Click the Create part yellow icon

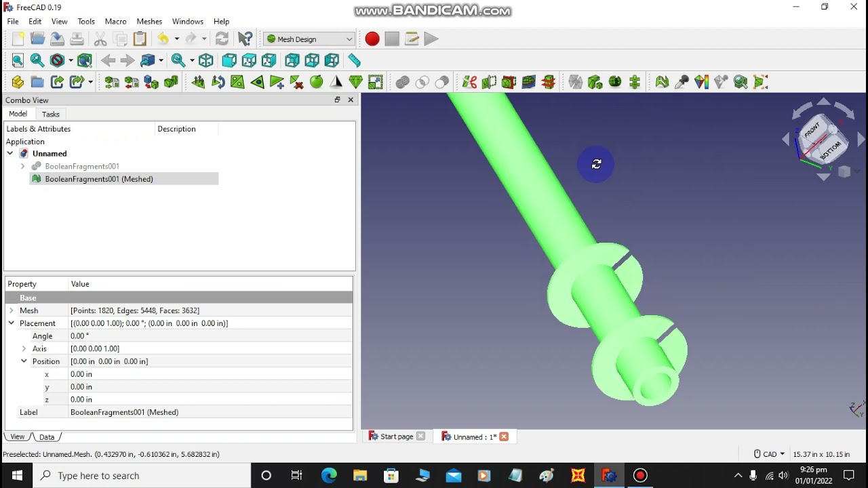tap(18, 82)
